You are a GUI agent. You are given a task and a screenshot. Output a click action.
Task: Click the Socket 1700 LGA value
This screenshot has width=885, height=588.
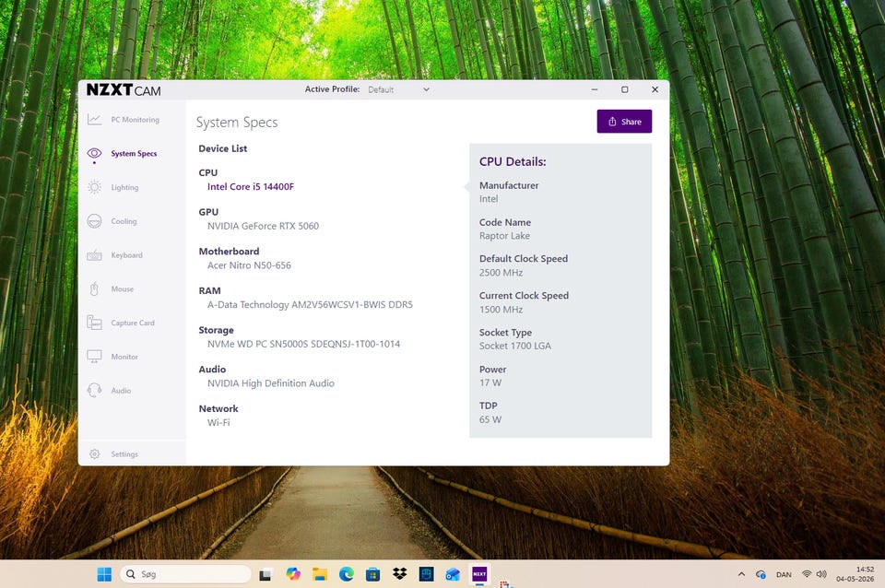[515, 346]
